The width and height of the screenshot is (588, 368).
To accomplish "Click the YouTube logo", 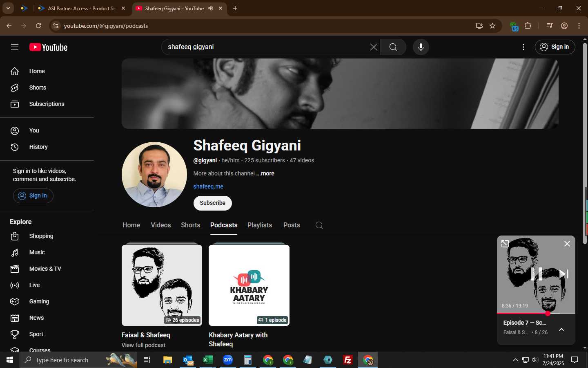I will click(48, 47).
